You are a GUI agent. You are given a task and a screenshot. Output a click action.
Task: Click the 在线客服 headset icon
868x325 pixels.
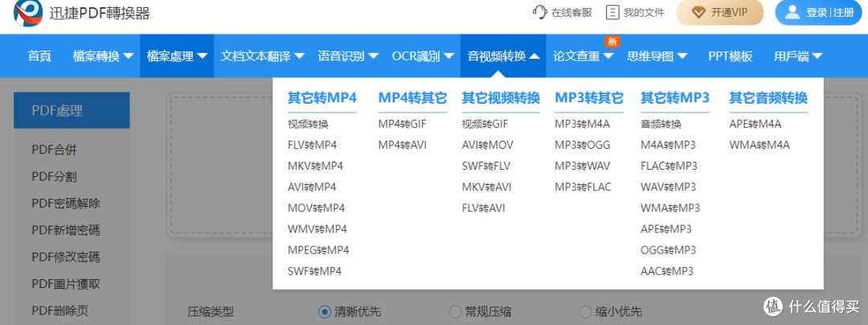tap(540, 12)
